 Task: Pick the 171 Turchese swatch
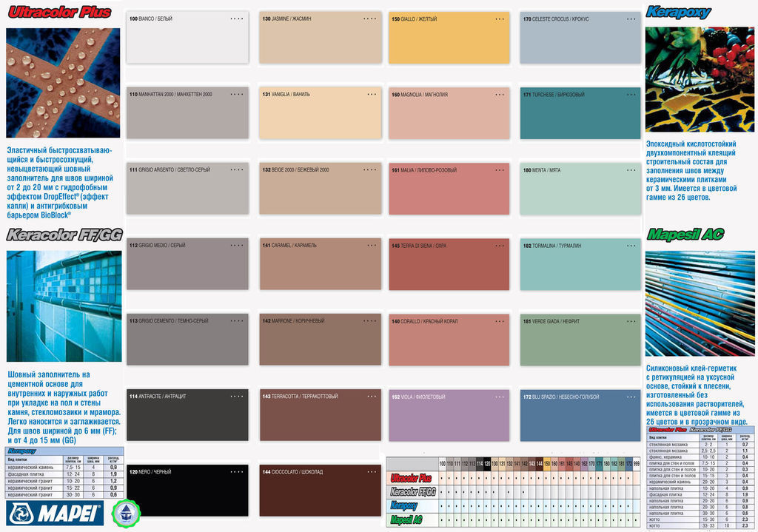(x=580, y=113)
